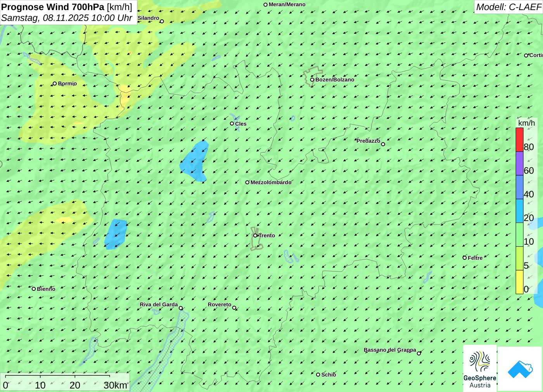Click the Riva del Garda marker

[181, 308]
